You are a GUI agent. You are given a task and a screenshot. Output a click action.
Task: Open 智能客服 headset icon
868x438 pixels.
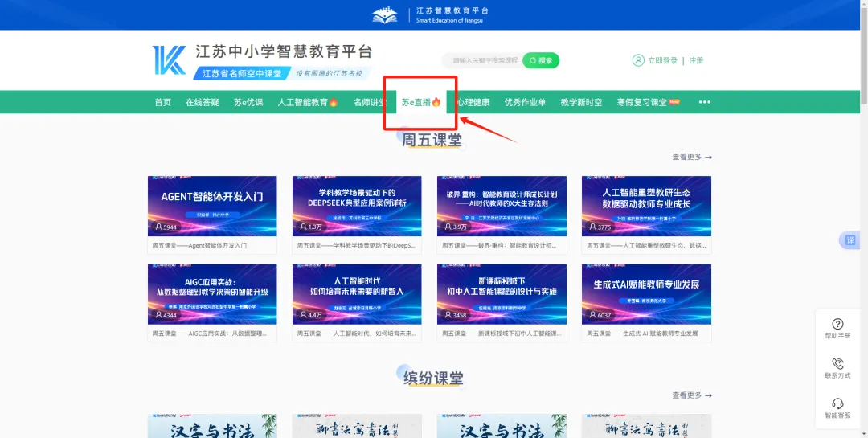point(837,403)
